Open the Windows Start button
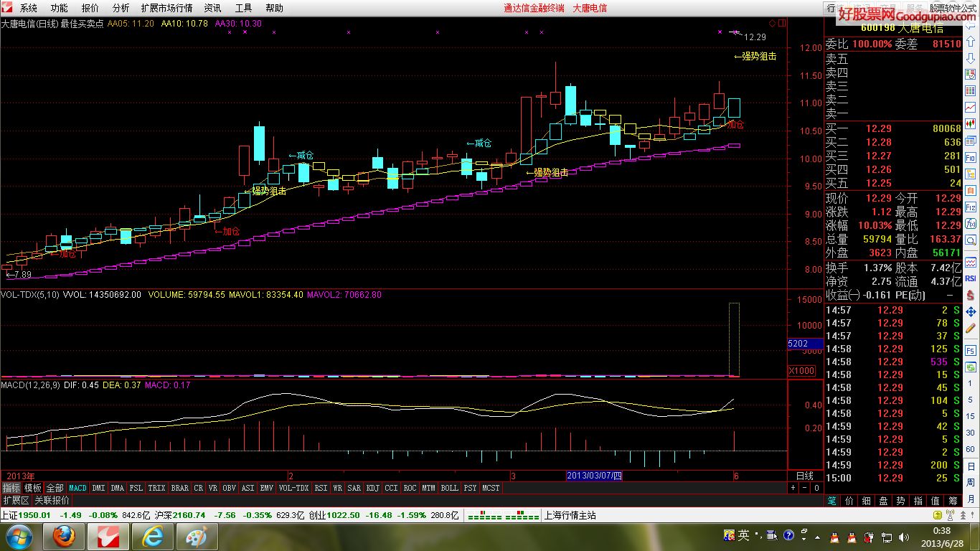 pos(18,537)
